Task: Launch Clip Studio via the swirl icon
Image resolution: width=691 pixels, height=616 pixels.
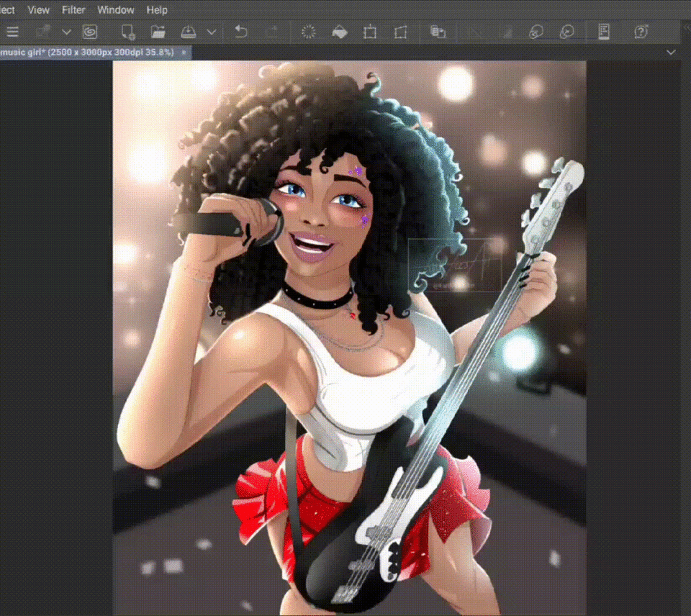Action: 90,32
